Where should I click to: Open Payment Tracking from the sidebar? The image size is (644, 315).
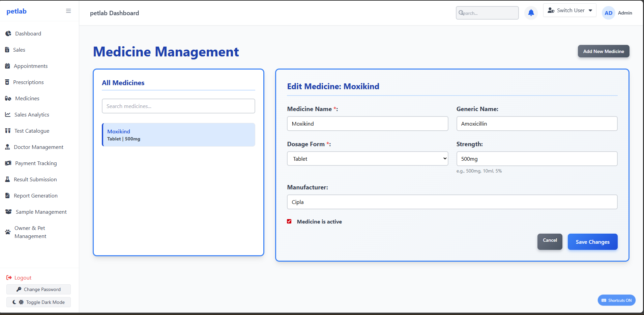tap(35, 163)
